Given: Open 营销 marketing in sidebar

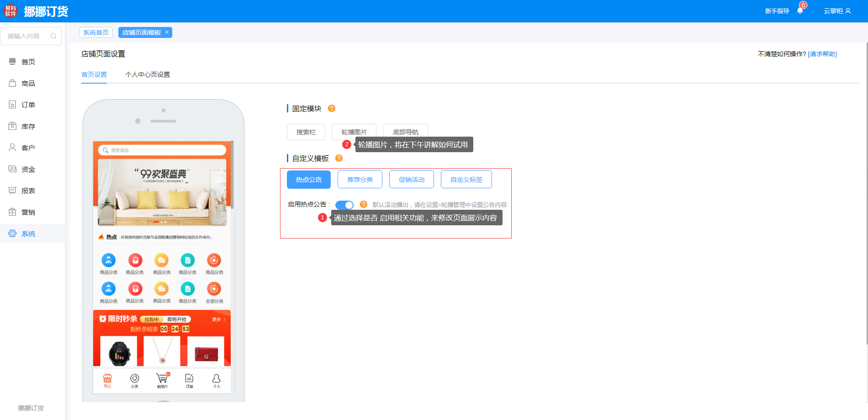Looking at the screenshot, I should (28, 212).
